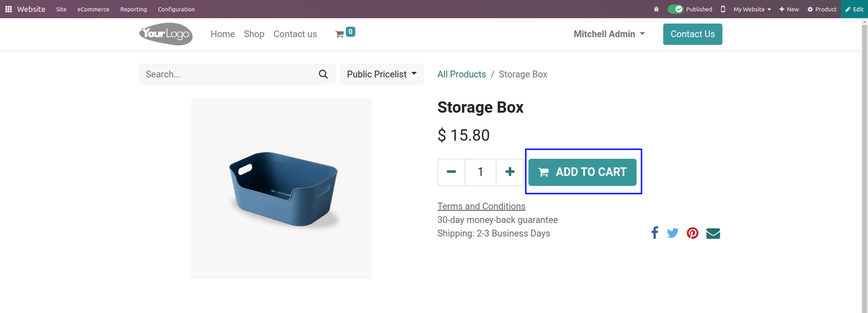Open the apps grid menu icon

9,9
